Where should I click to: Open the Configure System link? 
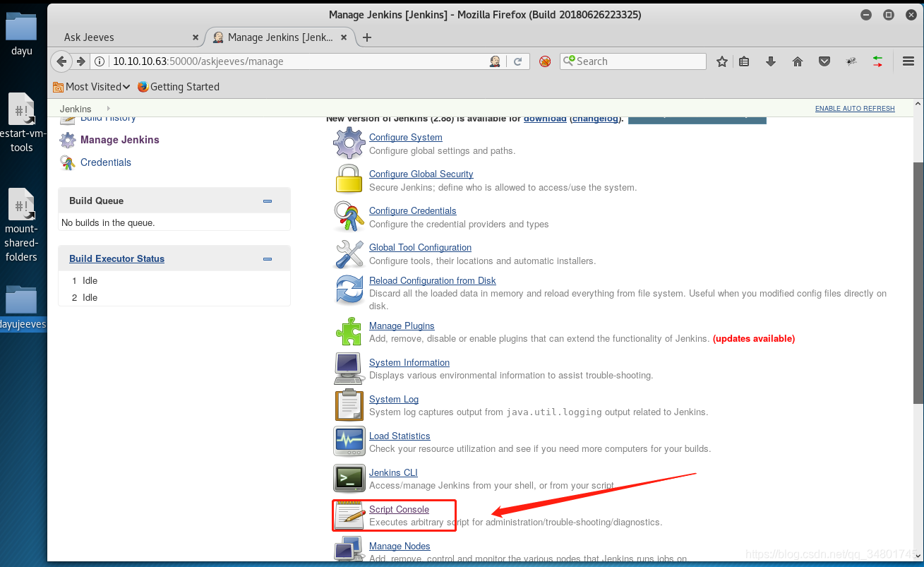click(406, 138)
